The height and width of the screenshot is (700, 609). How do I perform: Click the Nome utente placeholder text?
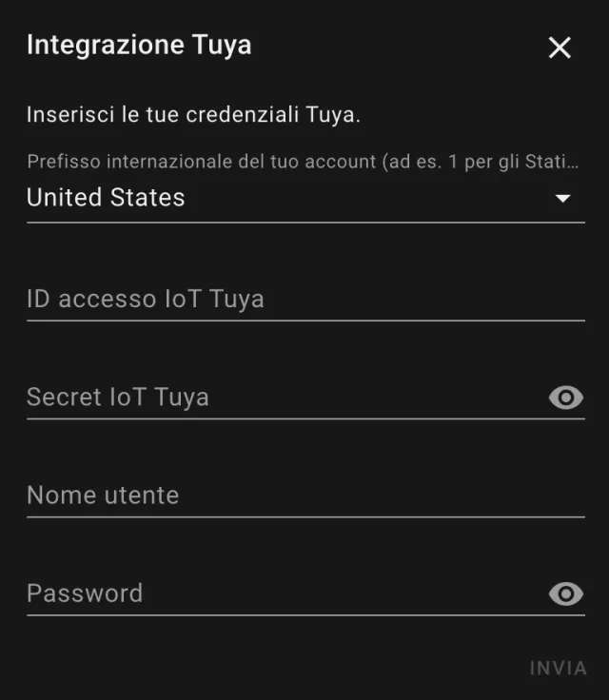(x=103, y=496)
